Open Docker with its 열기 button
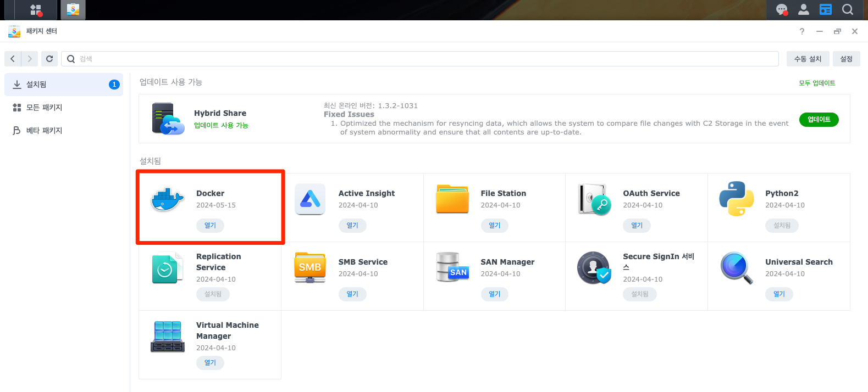Image resolution: width=868 pixels, height=392 pixels. [x=210, y=225]
